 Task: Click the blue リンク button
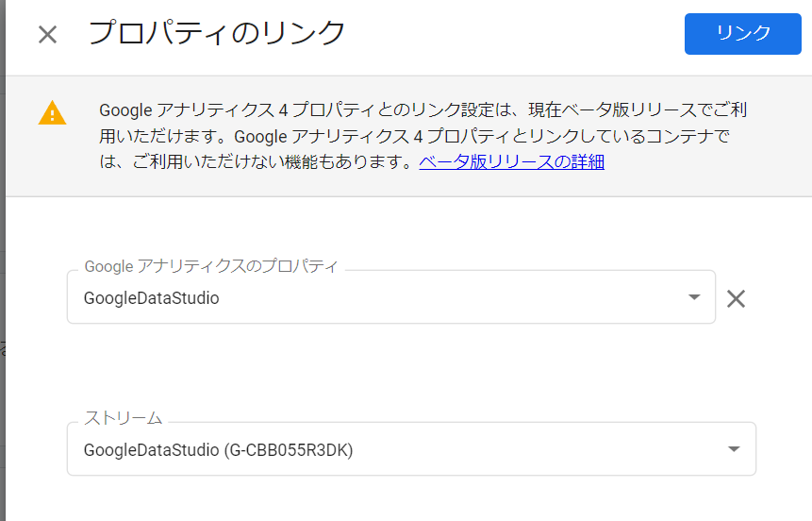point(742,34)
